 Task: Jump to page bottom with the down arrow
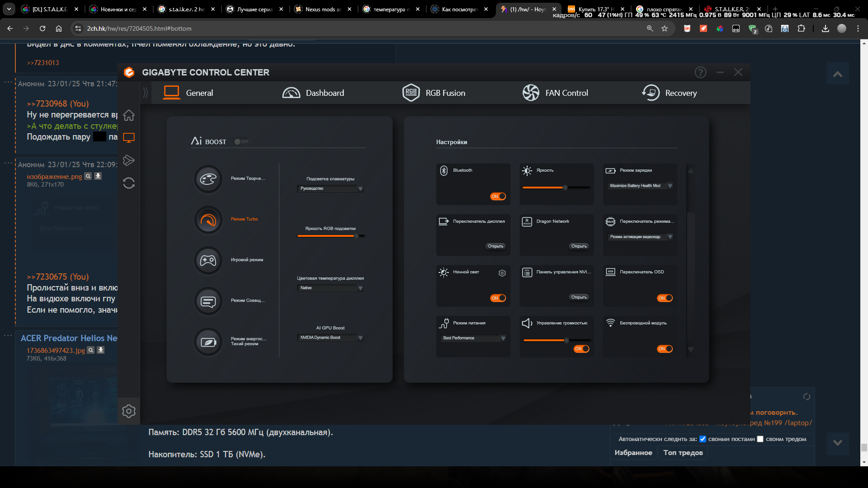point(838,443)
